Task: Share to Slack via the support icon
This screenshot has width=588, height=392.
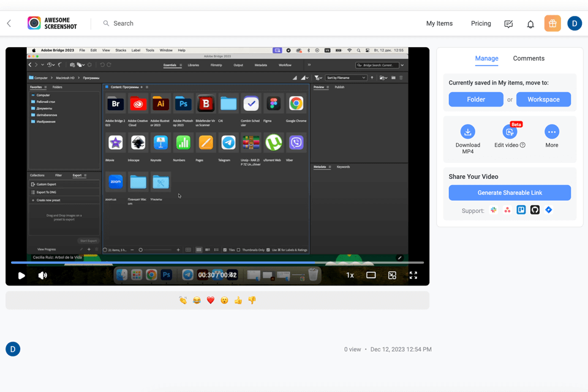Action: click(494, 210)
